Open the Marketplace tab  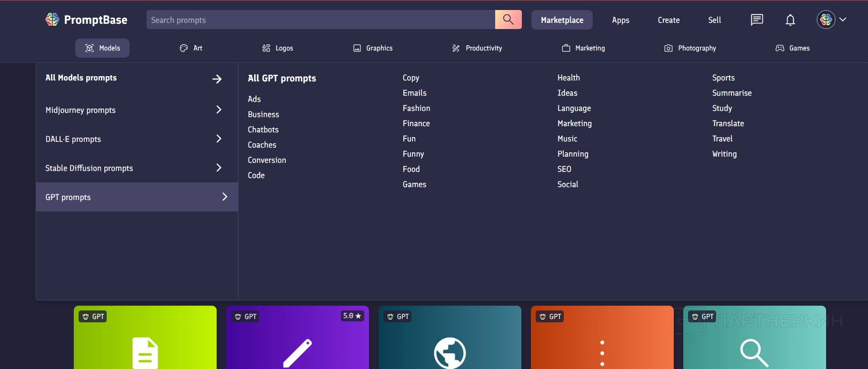(562, 20)
